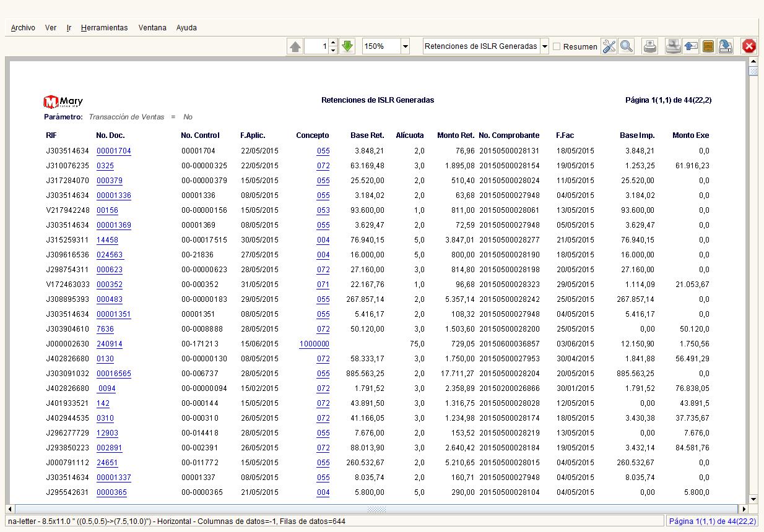Click the magnifying glass search icon
The height and width of the screenshot is (532, 764).
(x=627, y=46)
